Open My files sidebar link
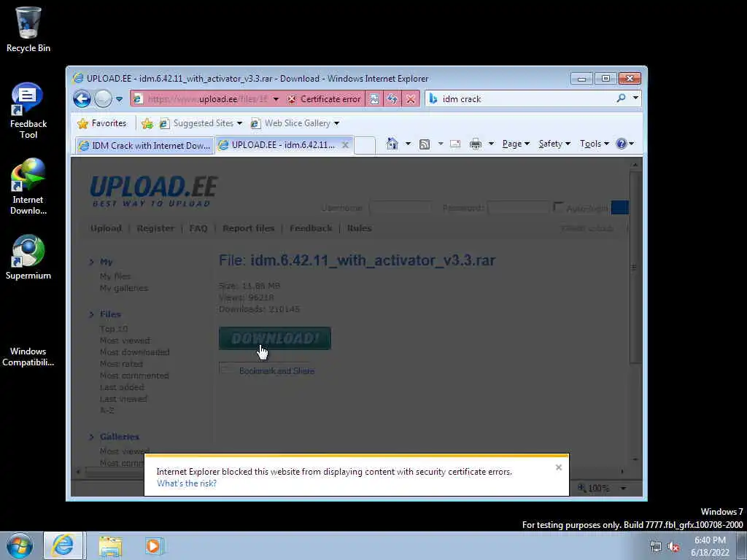Viewport: 747px width, 560px height. pos(115,276)
